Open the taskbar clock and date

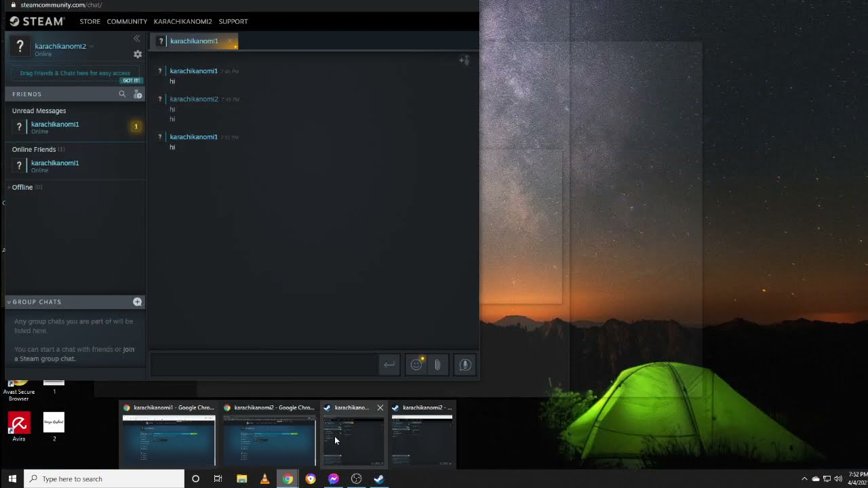point(858,479)
